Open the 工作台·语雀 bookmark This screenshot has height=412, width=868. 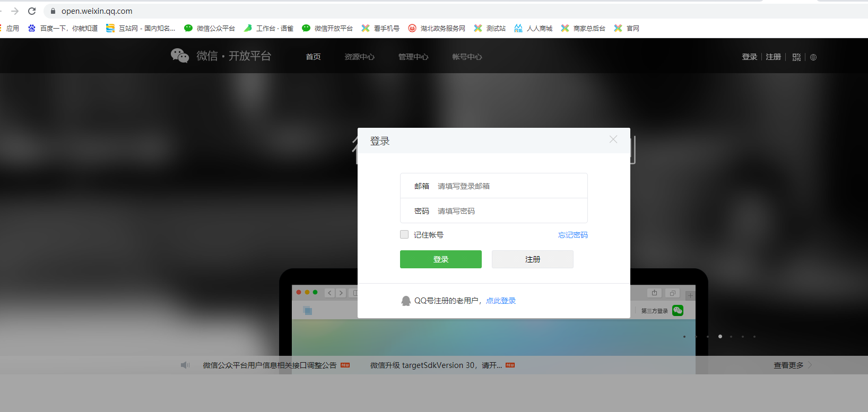pos(268,28)
